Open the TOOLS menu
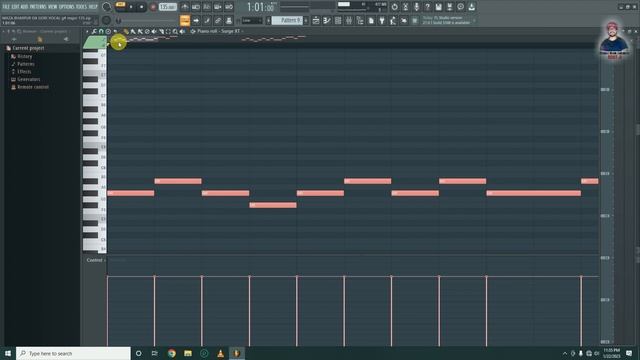Image resolution: width=640 pixels, height=360 pixels. (81, 7)
